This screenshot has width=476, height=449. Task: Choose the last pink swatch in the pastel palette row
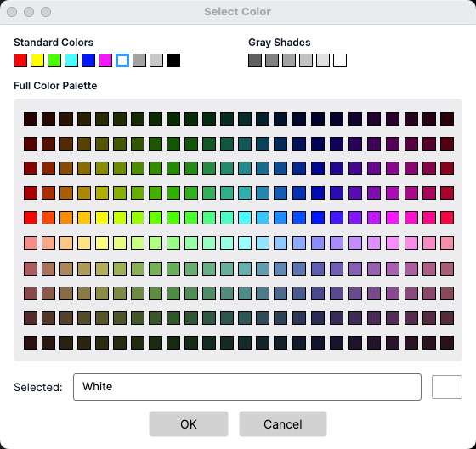click(x=447, y=243)
